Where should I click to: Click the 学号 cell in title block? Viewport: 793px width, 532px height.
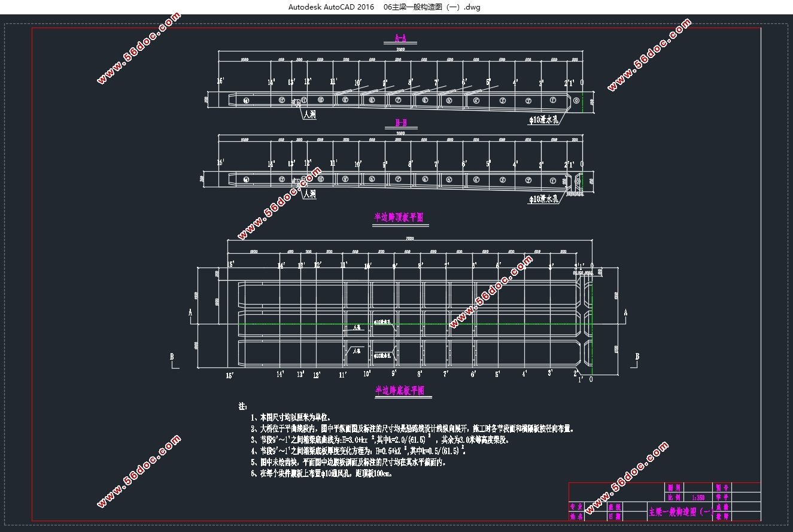coord(722,497)
